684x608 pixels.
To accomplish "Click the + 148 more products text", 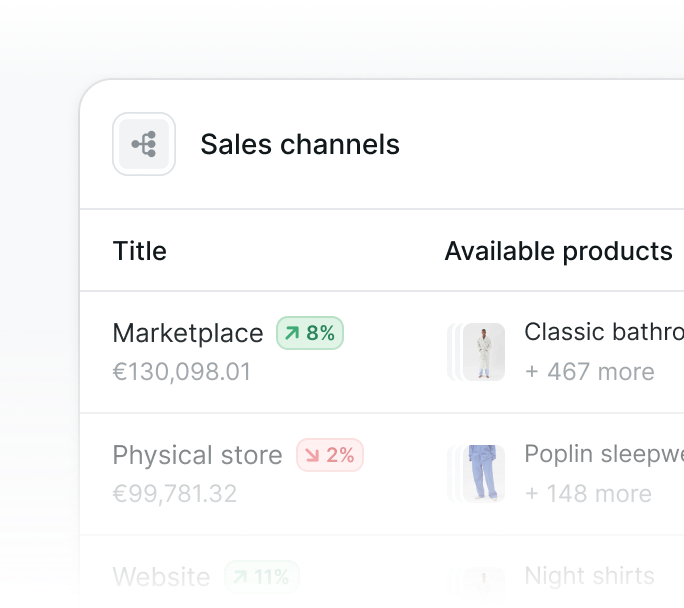I will pyautogui.click(x=588, y=494).
